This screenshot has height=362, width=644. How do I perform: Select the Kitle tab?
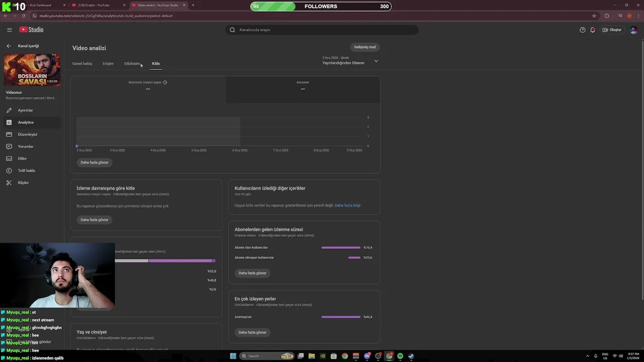pyautogui.click(x=156, y=64)
